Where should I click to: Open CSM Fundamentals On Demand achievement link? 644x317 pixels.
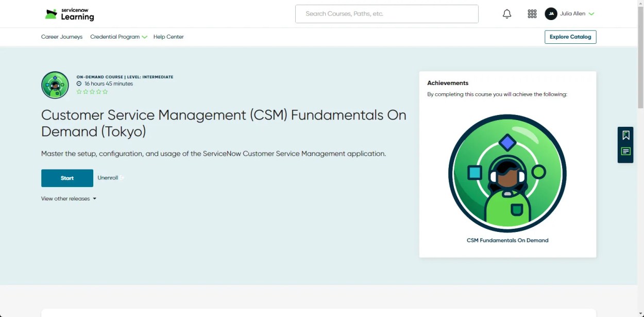507,240
